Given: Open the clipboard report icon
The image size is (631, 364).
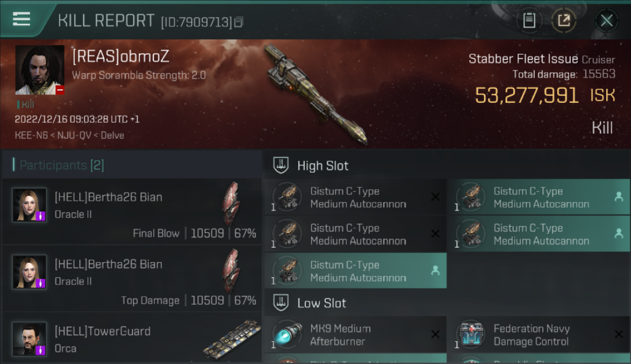Looking at the screenshot, I should tap(529, 20).
